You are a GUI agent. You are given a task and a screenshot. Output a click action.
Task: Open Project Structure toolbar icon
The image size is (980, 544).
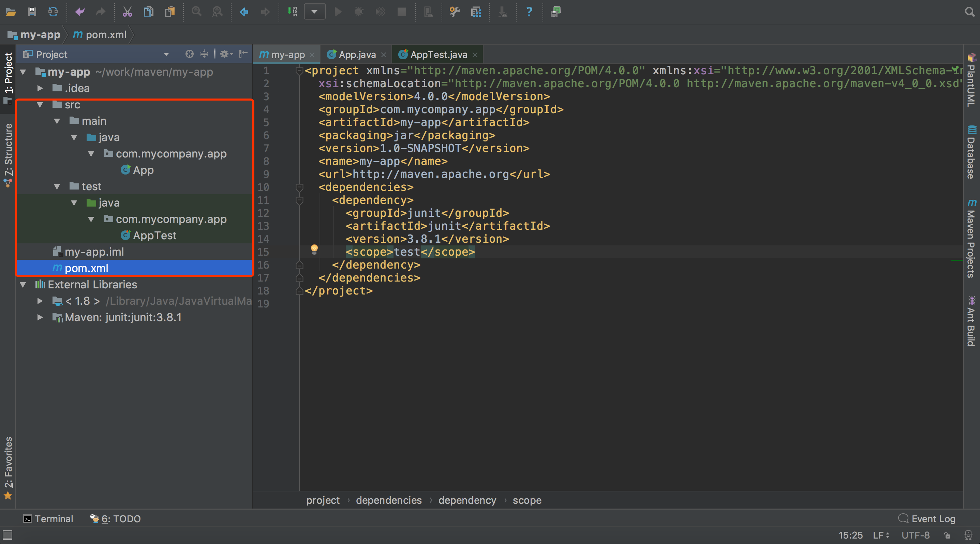pyautogui.click(x=476, y=12)
